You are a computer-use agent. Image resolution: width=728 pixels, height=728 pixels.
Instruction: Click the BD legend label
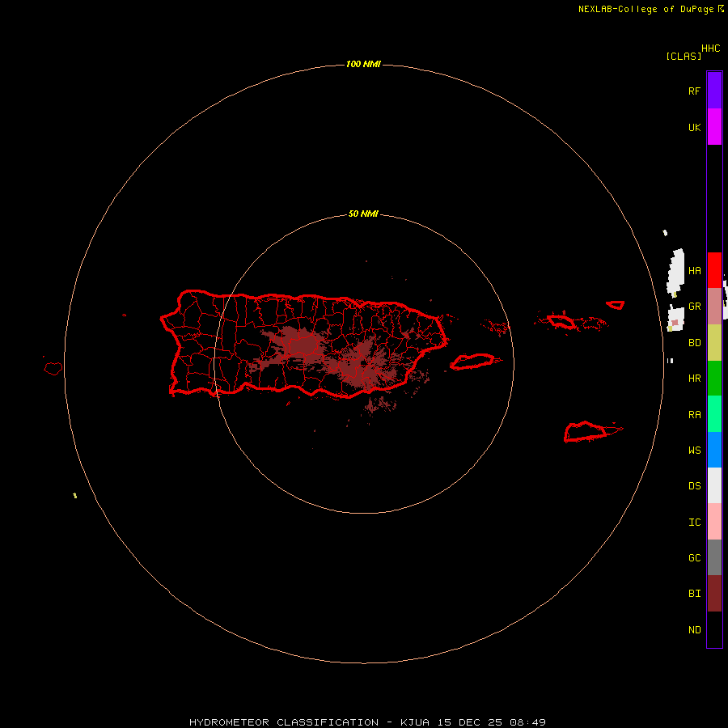click(x=694, y=343)
